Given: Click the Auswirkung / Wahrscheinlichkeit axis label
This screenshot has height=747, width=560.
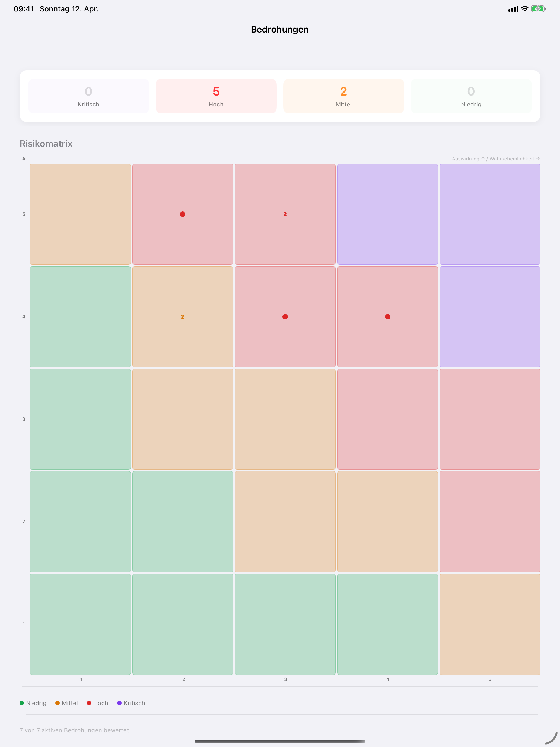Looking at the screenshot, I should pos(495,159).
